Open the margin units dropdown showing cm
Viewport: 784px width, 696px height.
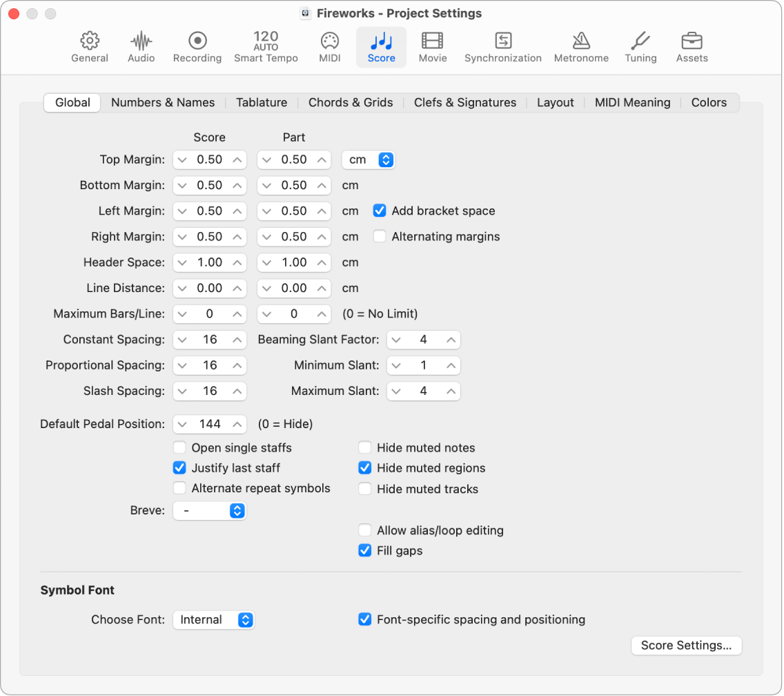pyautogui.click(x=369, y=159)
